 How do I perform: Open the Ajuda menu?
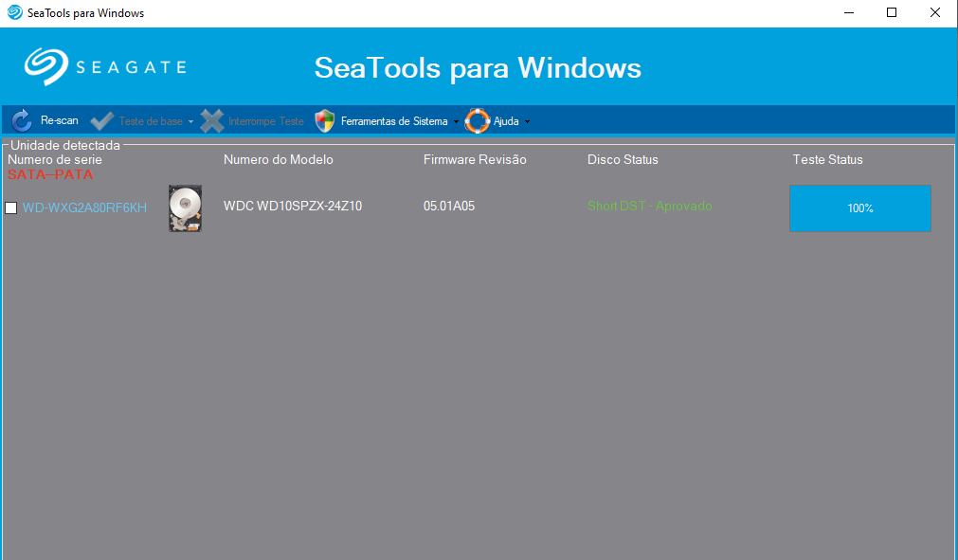[506, 121]
